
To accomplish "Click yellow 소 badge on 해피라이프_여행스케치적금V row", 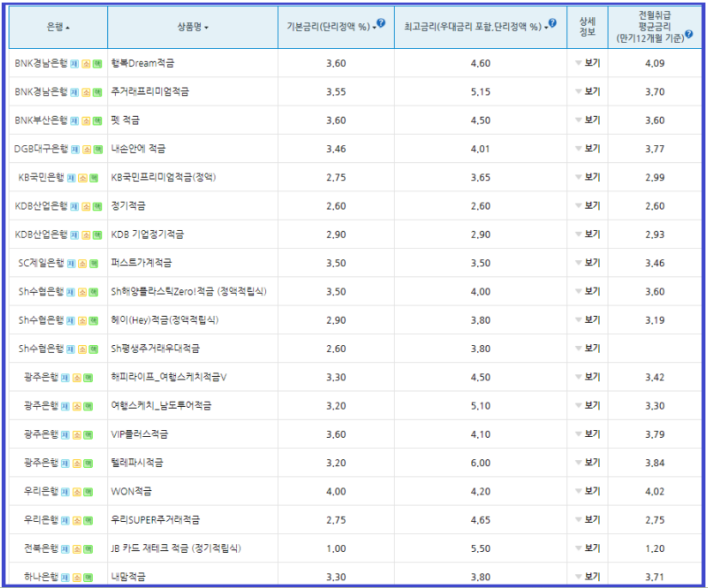I will [76, 378].
